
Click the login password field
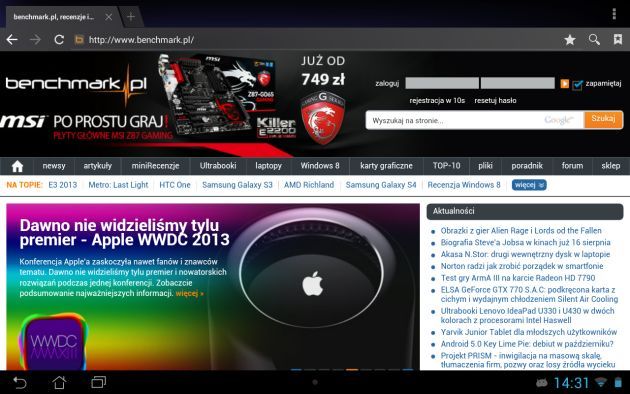[518, 83]
